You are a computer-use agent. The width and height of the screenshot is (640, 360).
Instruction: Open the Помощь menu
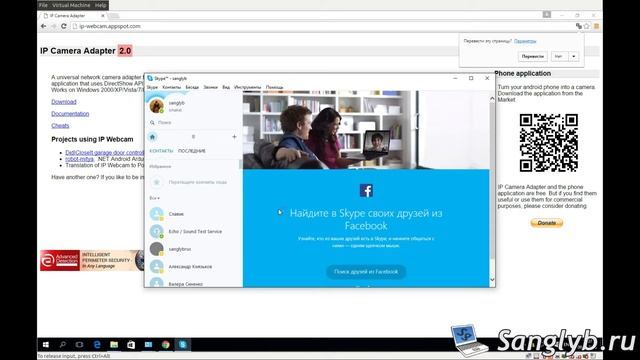pos(274,87)
